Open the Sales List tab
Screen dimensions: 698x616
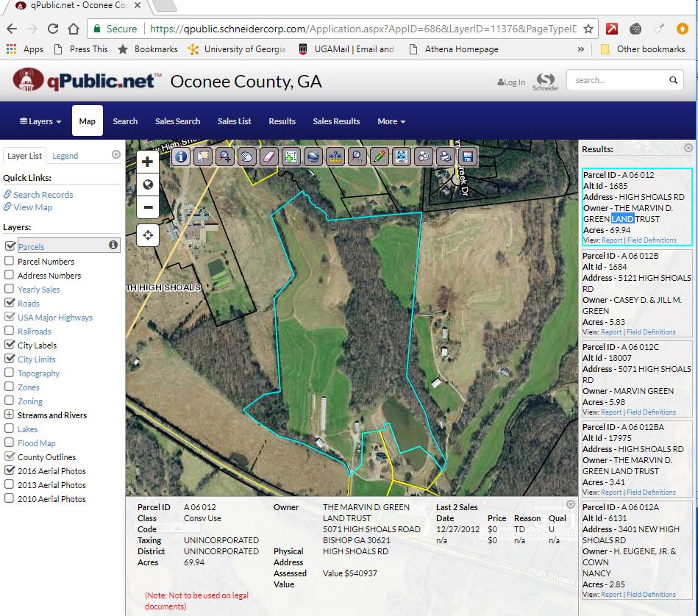tap(234, 121)
